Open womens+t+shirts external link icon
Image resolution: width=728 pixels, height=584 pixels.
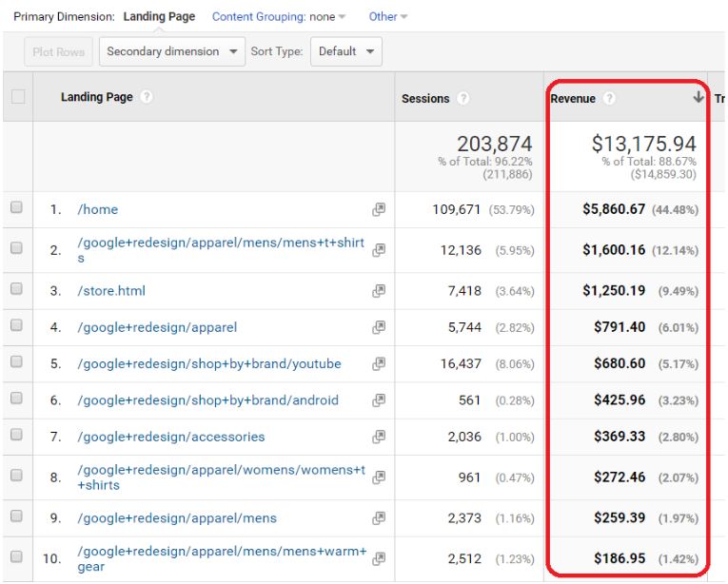(379, 477)
